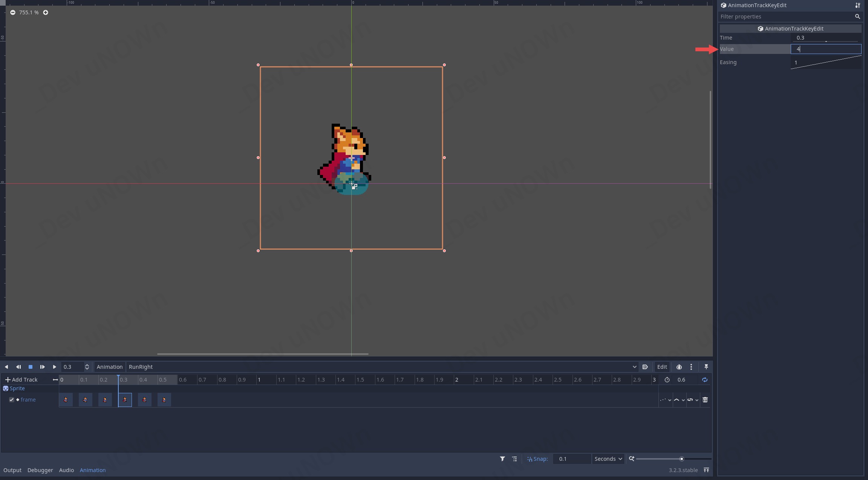Remove the frame track using trash icon
868x480 pixels.
[x=705, y=400]
